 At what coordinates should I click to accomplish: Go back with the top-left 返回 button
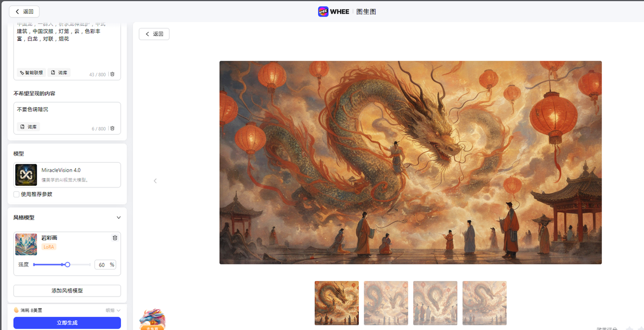[x=24, y=12]
